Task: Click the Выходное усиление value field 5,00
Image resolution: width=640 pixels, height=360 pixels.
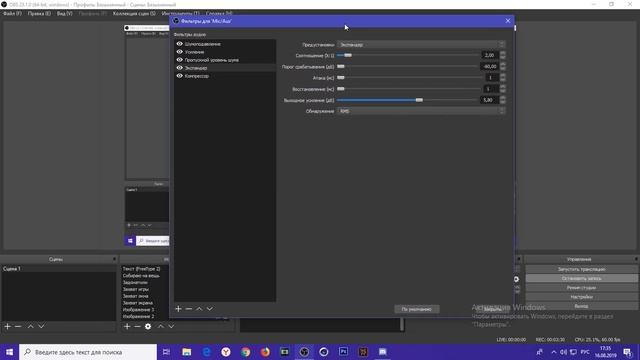Action: click(490, 100)
